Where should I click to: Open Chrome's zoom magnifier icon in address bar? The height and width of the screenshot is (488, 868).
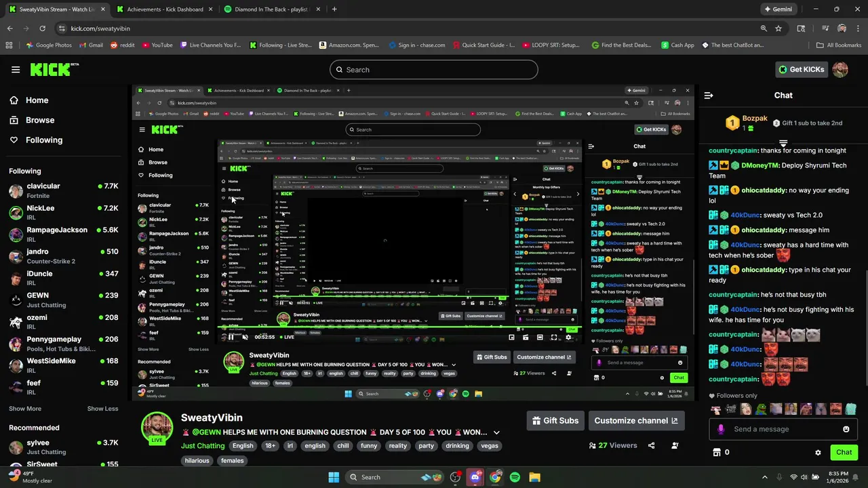click(x=764, y=28)
